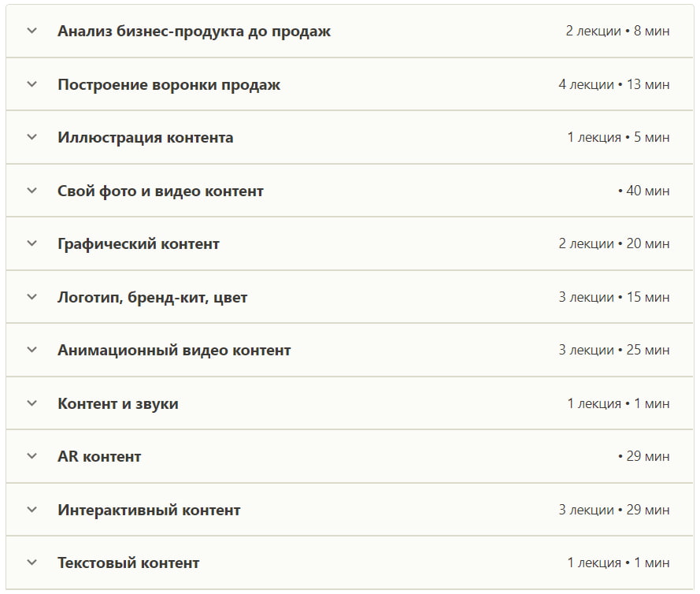
Task: Toggle chevron for Свой фото и видео контент
Action: coord(31,191)
